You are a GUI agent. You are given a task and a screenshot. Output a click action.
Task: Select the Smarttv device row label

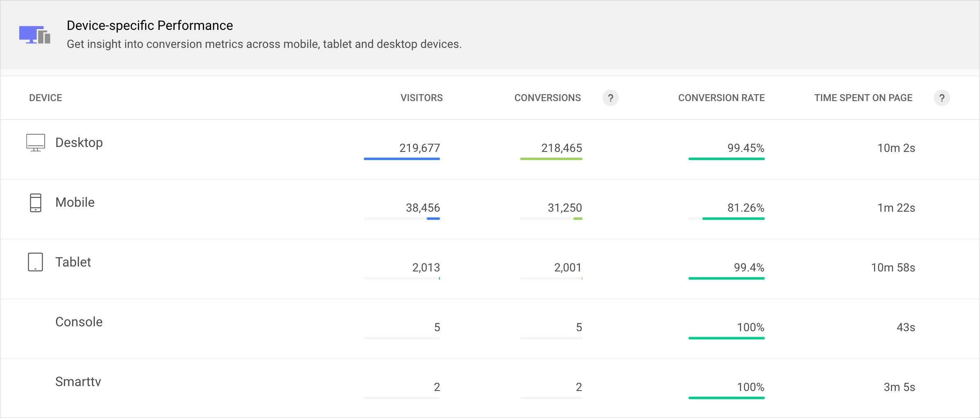(78, 382)
